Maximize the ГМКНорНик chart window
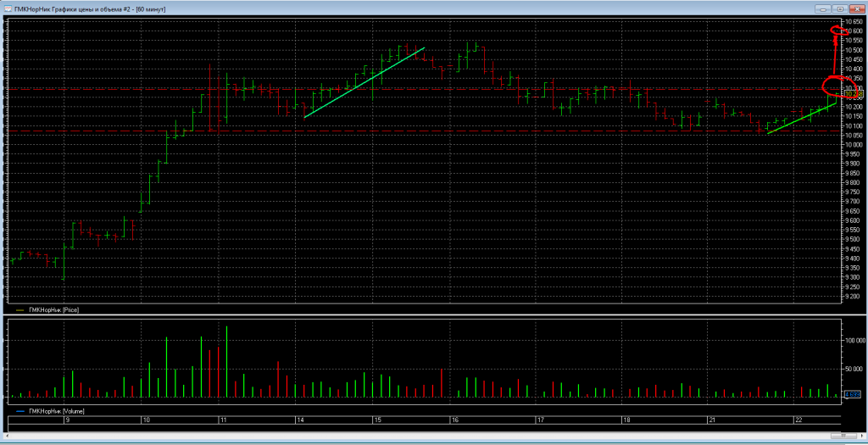Screen dimensions: 868x445 click(840, 8)
